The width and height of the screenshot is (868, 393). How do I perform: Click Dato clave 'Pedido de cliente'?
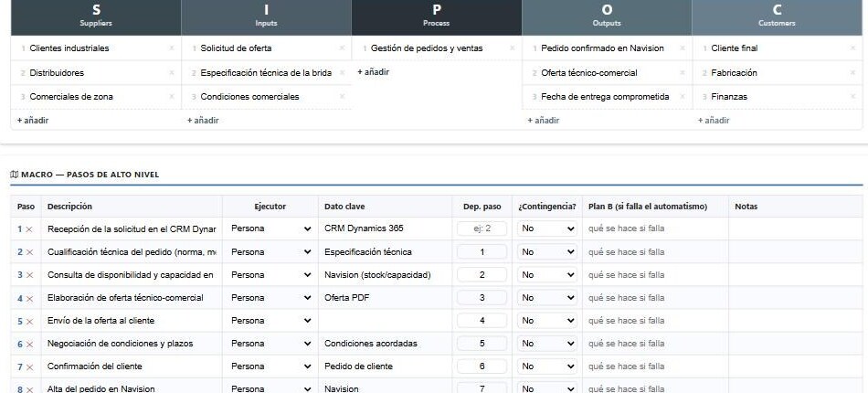386,366
